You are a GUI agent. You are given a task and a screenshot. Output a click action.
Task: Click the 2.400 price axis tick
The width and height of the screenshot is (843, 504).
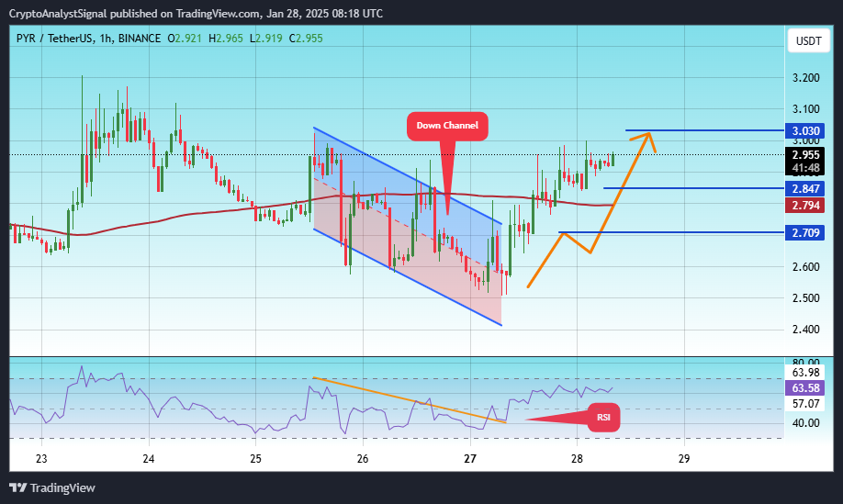point(806,330)
